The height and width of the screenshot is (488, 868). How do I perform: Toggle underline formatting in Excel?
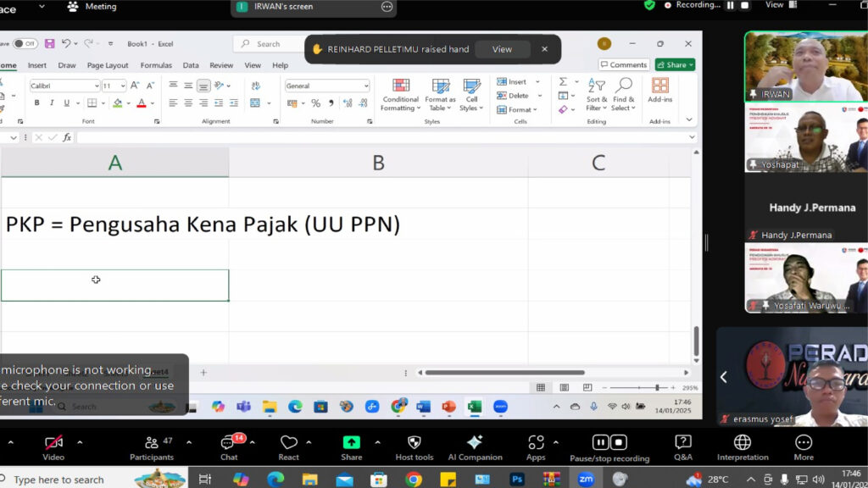tap(67, 103)
